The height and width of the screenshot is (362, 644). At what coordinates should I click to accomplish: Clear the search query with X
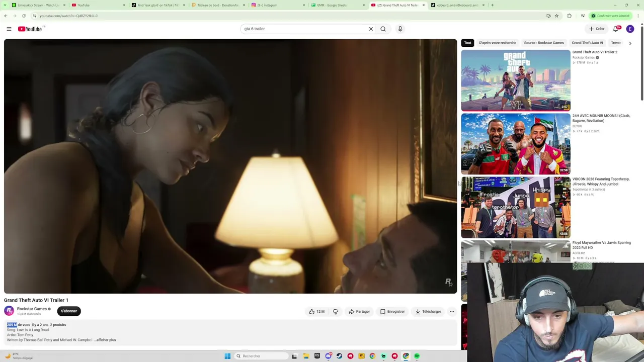[371, 29]
